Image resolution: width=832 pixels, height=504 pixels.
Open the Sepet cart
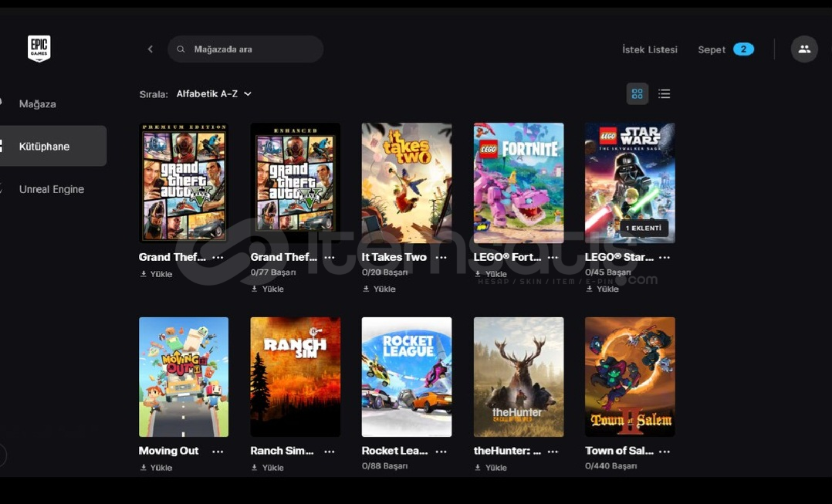pos(725,49)
